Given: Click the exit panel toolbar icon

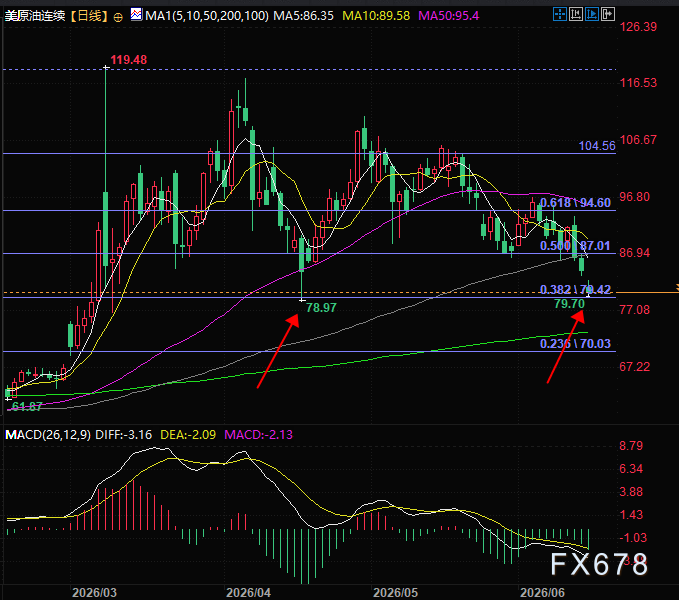Looking at the screenshot, I should click(x=608, y=15).
